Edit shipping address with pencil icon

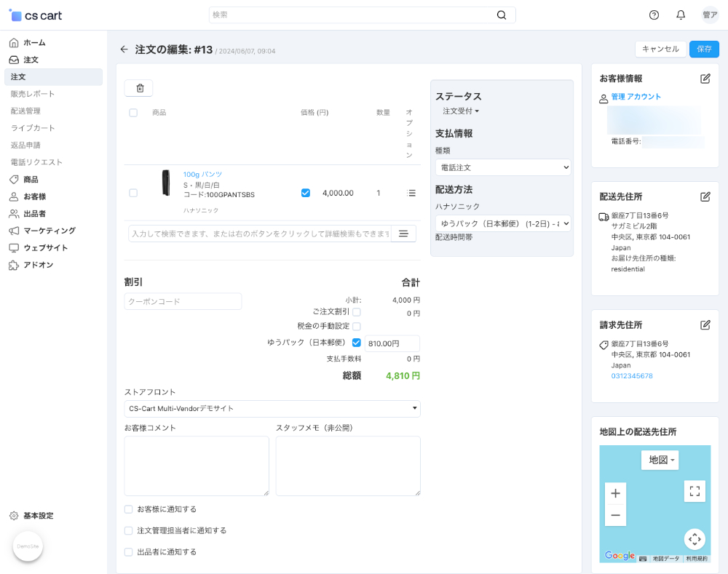pyautogui.click(x=705, y=196)
